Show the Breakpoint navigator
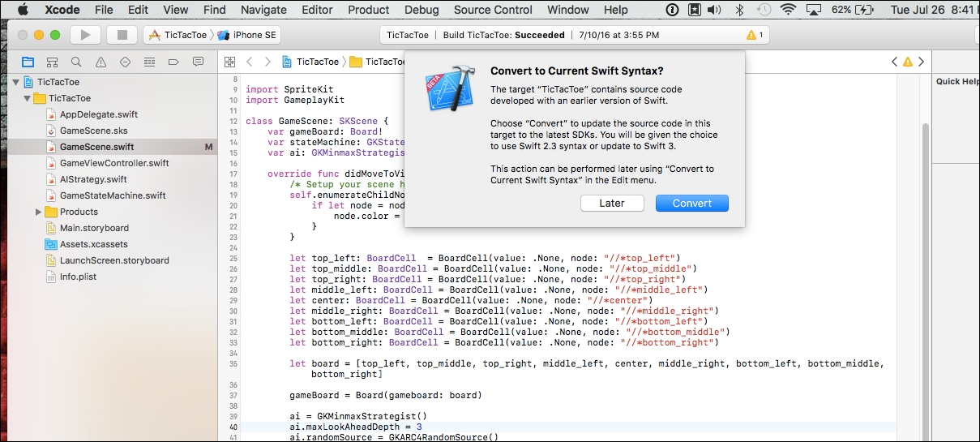The height and width of the screenshot is (442, 980). coord(173,62)
